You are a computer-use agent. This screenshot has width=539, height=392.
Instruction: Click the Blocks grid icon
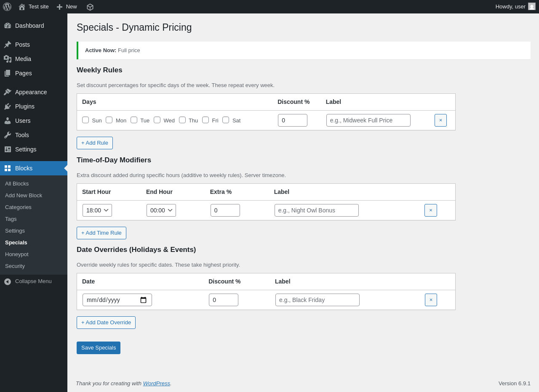tap(8, 168)
